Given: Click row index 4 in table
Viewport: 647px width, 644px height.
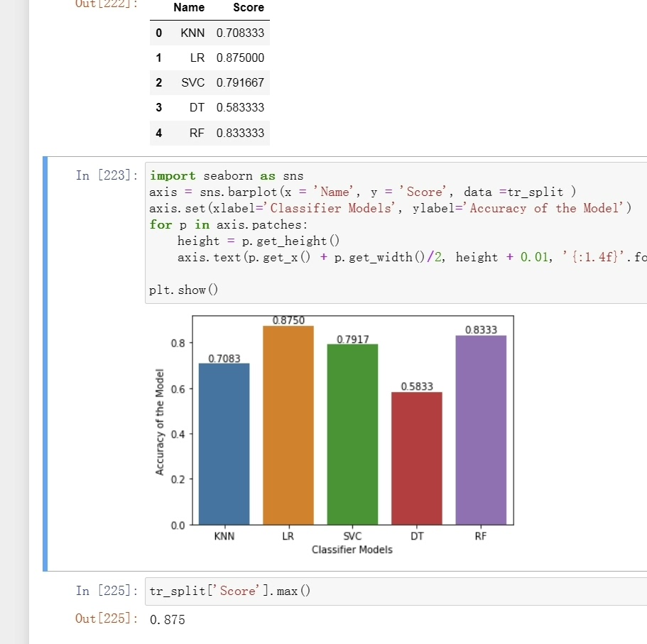Looking at the screenshot, I should coord(159,133).
